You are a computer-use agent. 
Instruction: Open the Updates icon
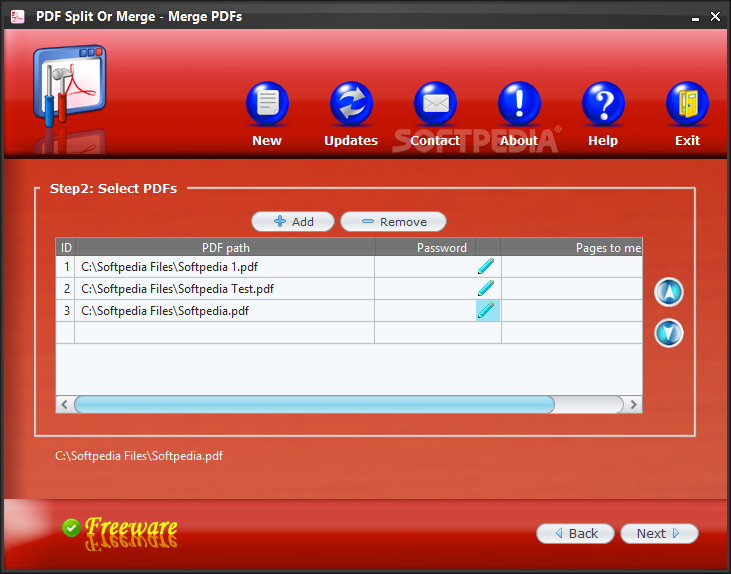[x=351, y=104]
